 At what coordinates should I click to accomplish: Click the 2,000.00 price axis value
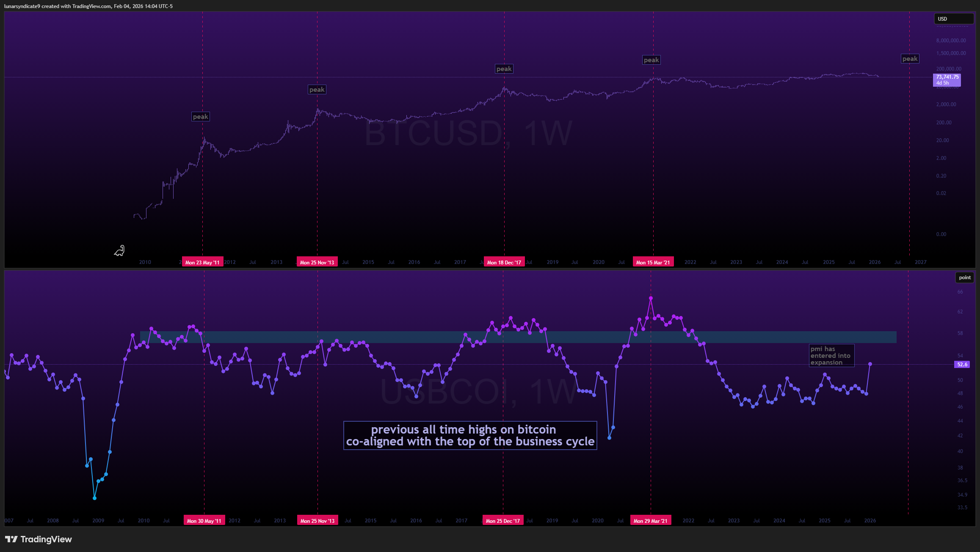coord(946,104)
